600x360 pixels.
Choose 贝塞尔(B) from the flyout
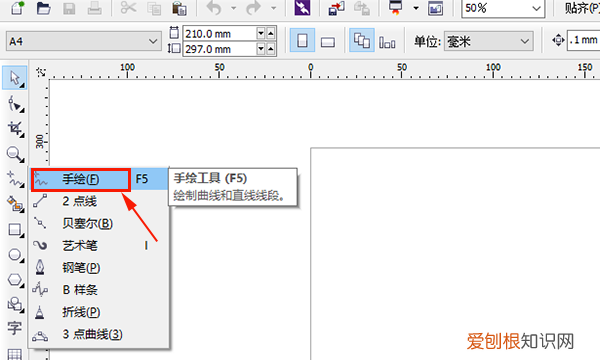pos(99,223)
